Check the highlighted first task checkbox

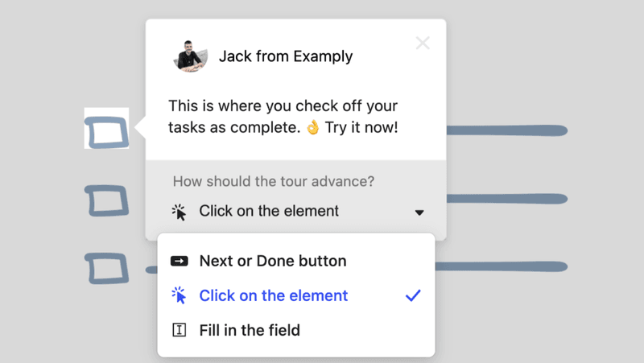pos(106,131)
